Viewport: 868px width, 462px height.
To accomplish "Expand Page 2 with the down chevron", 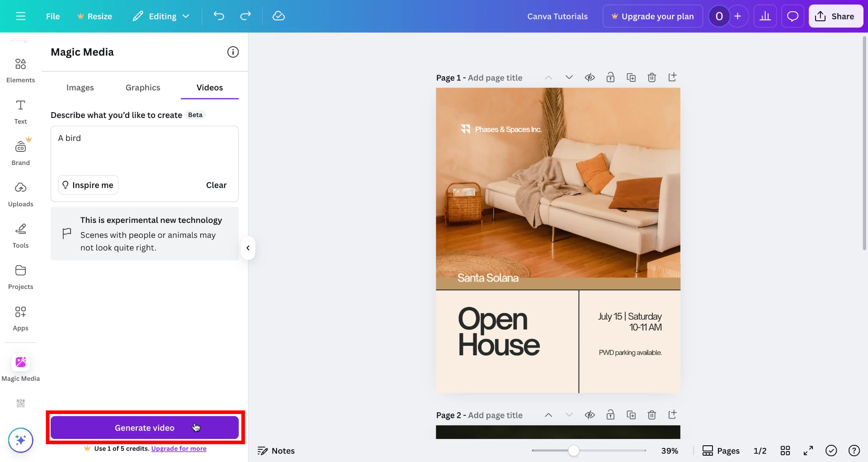I will coord(569,415).
